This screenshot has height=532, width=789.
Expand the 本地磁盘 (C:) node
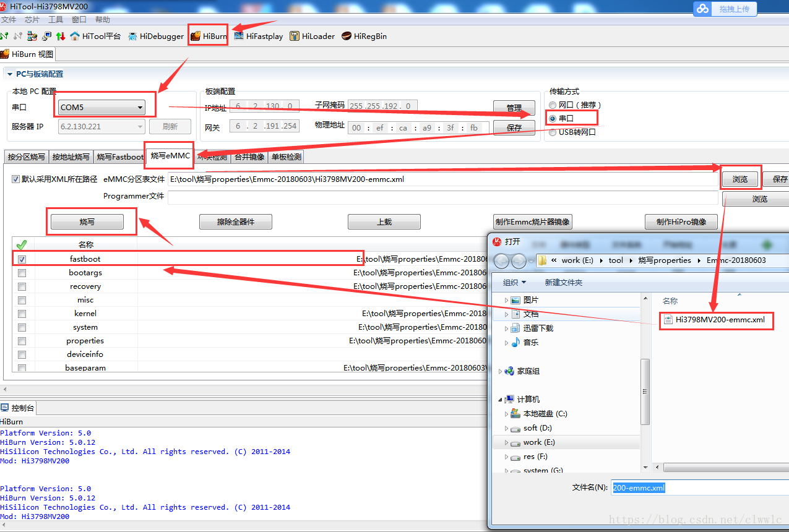506,414
